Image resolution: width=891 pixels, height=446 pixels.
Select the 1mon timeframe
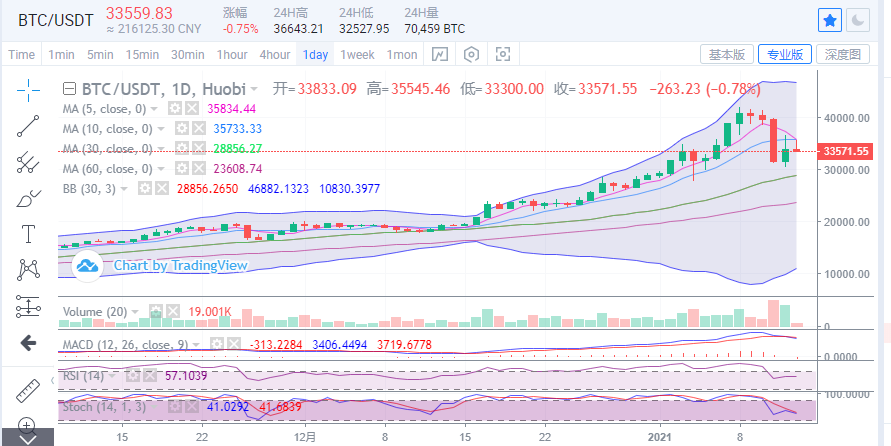coord(402,55)
